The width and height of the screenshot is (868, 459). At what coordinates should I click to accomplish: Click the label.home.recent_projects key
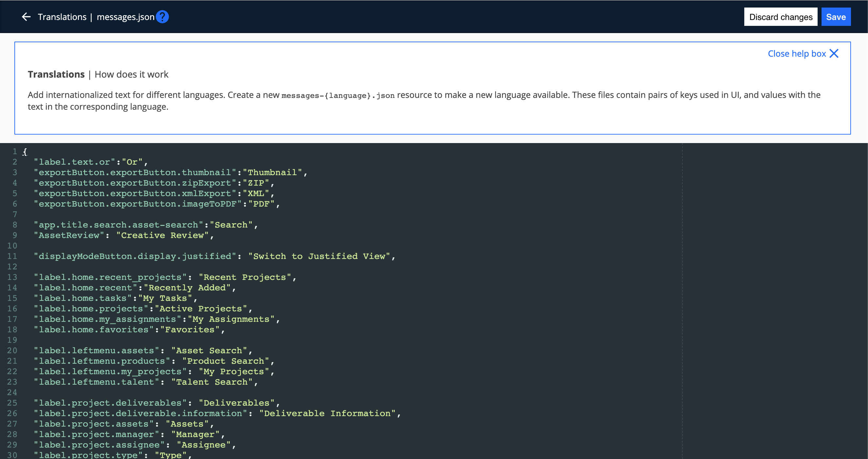tap(110, 277)
